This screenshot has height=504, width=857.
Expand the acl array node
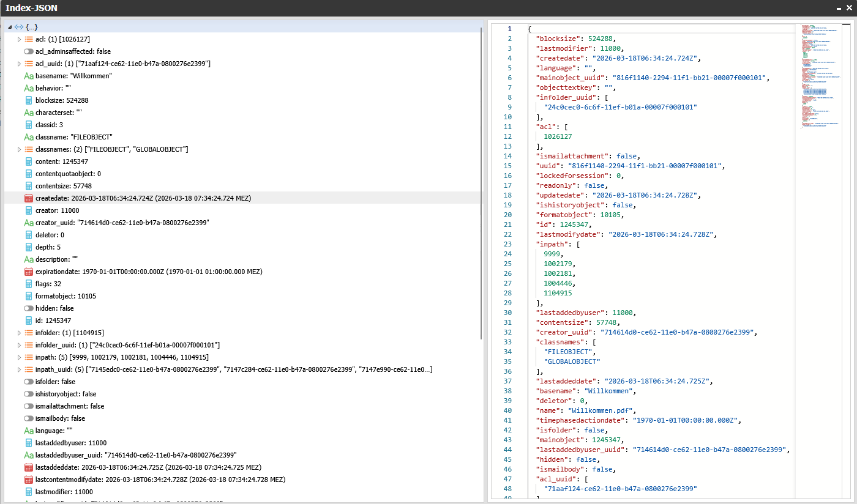coord(19,39)
